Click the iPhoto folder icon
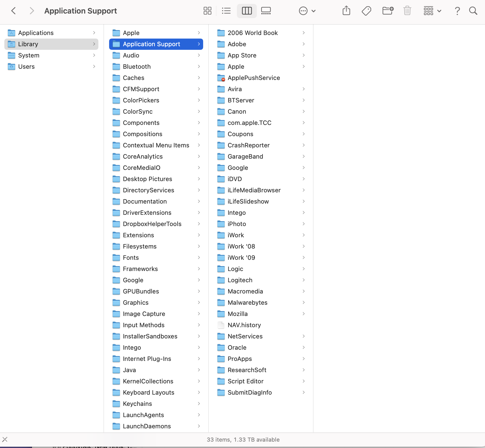This screenshot has width=485, height=448. [x=221, y=224]
